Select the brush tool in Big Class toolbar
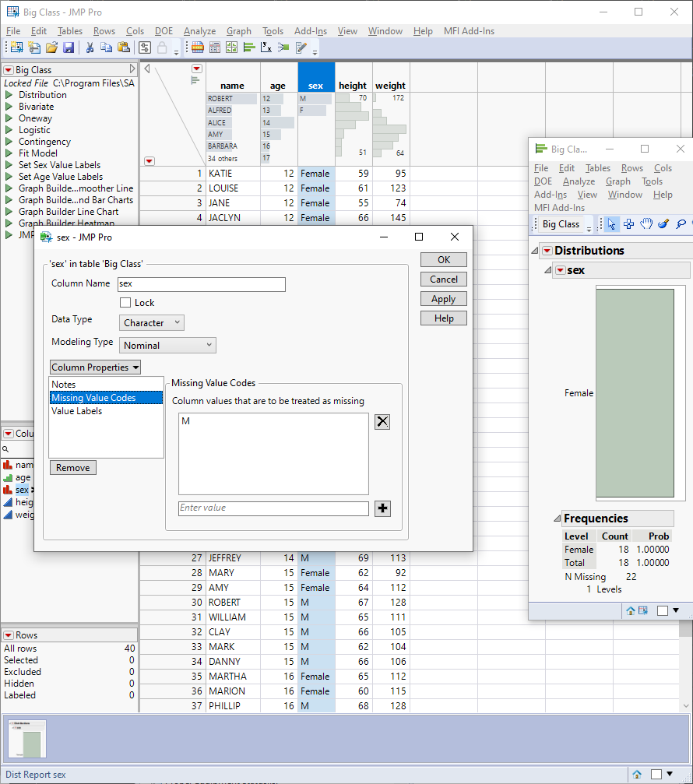The height and width of the screenshot is (784, 693). pyautogui.click(x=663, y=224)
